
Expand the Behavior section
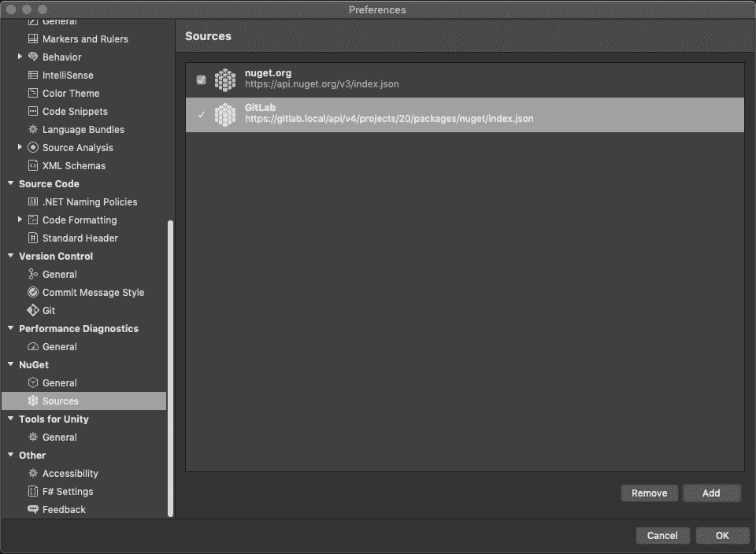click(x=19, y=57)
